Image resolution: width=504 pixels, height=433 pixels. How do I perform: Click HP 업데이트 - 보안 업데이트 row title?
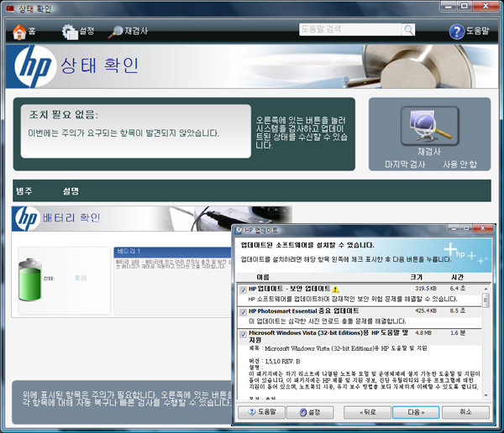tap(289, 289)
